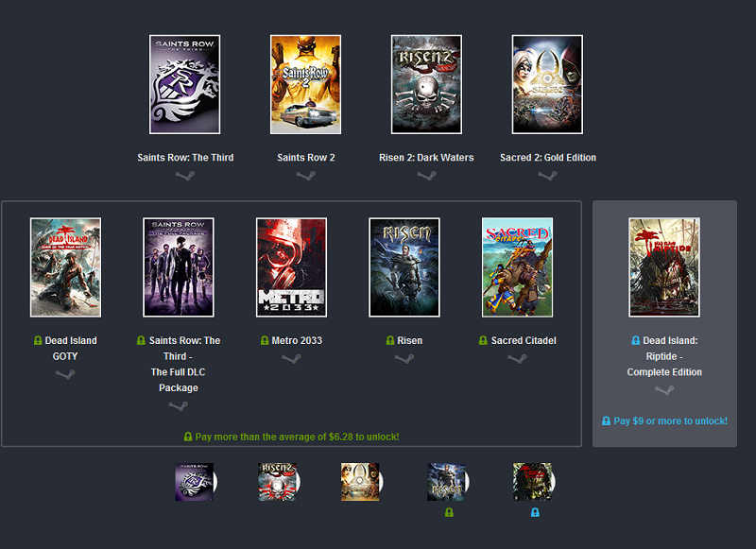This screenshot has width=756, height=549.
Task: Click 'Pay $9 or more to unlock!'
Action: point(670,421)
